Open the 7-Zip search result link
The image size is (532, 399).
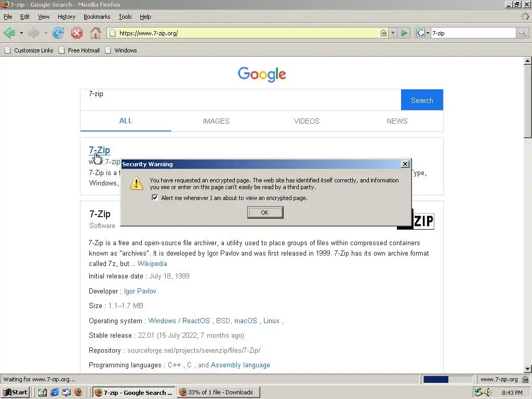tap(99, 150)
